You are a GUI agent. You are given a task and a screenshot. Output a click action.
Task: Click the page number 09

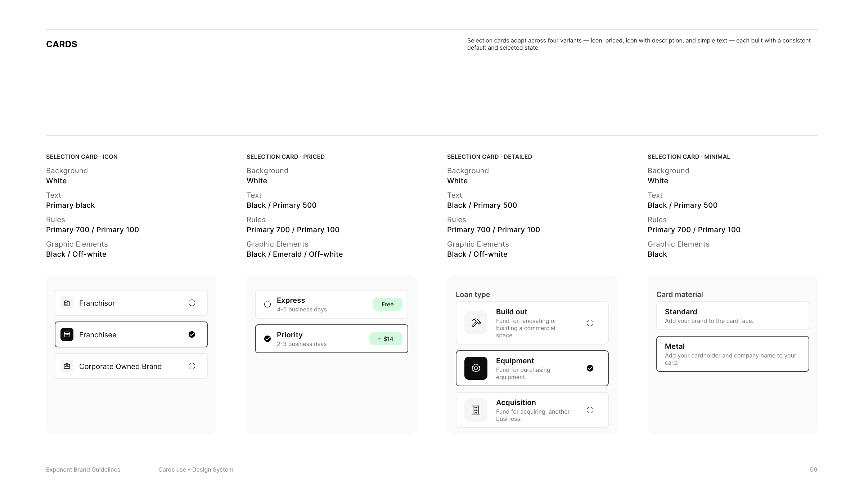pos(814,469)
